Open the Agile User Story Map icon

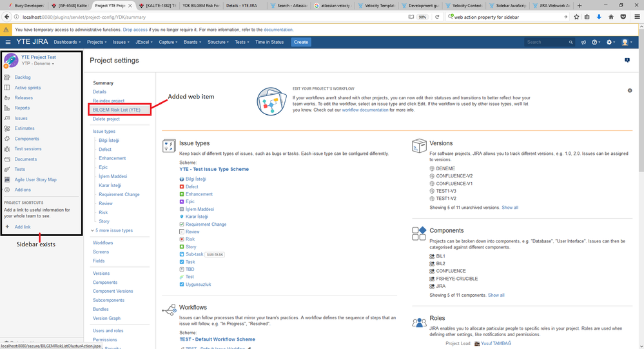[x=7, y=179]
